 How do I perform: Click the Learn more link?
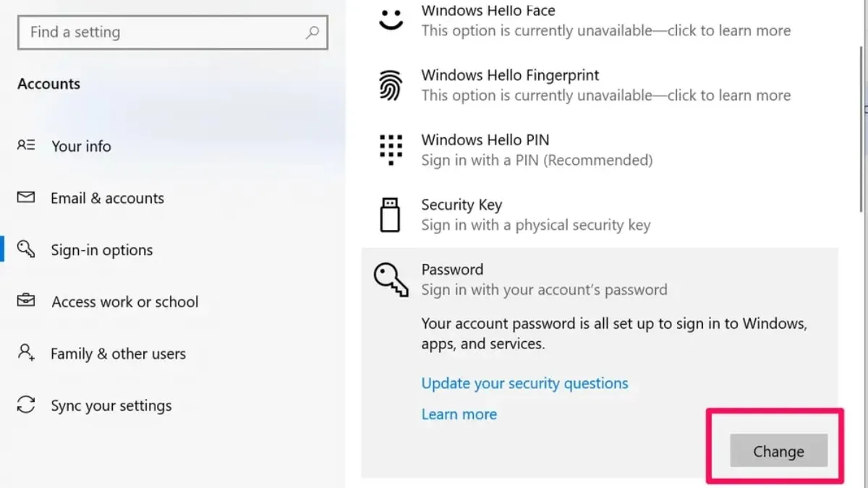pyautogui.click(x=459, y=414)
